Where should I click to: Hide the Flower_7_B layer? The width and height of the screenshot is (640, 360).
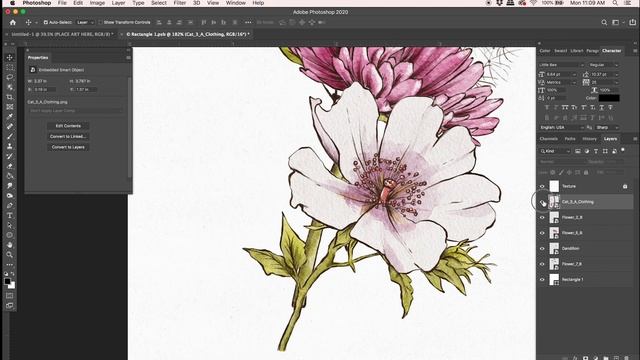(542, 264)
